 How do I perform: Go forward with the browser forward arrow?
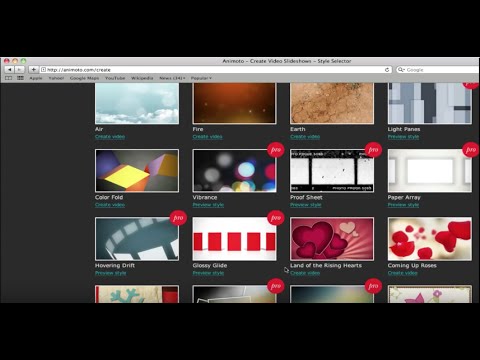[19, 70]
